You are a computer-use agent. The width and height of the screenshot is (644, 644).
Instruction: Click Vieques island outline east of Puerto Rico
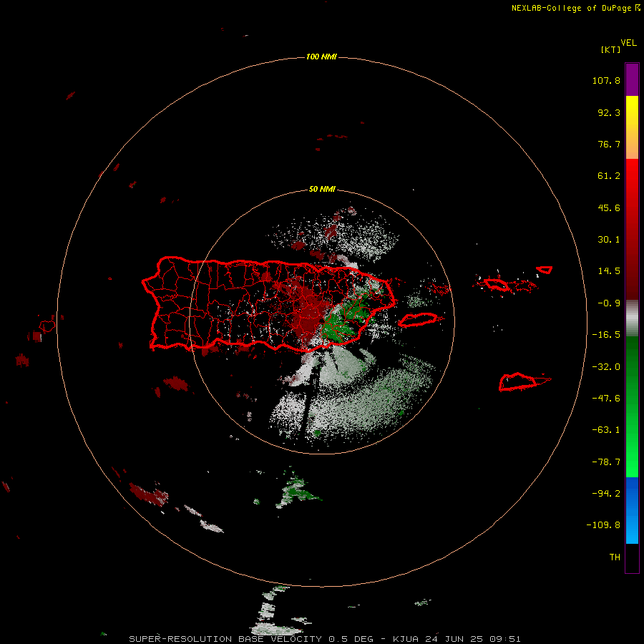point(418,320)
